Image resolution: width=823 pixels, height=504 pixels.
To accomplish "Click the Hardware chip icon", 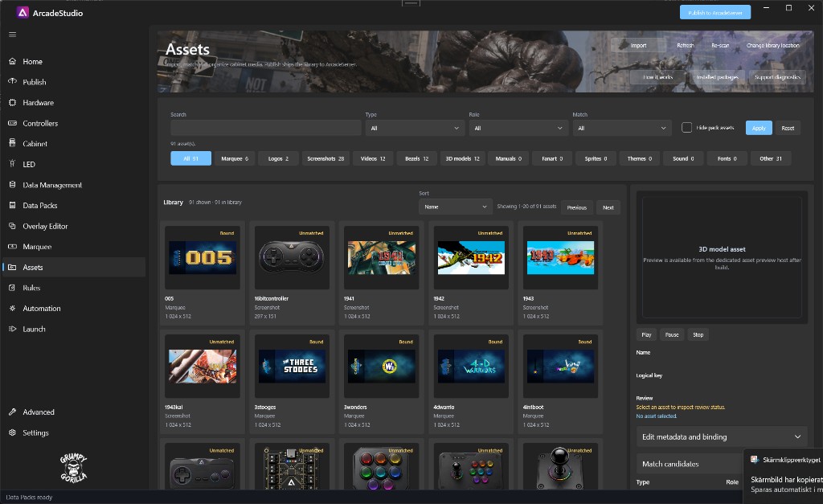I will click(x=13, y=102).
